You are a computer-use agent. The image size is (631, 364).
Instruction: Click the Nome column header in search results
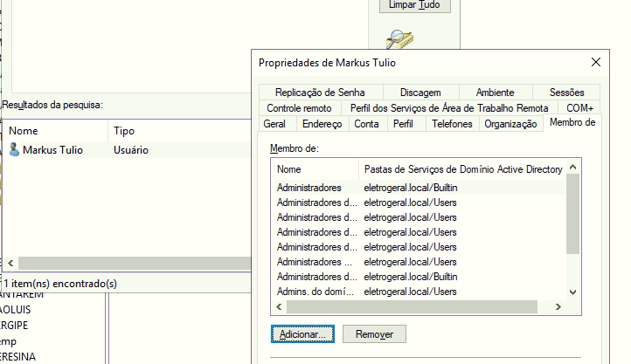56,131
